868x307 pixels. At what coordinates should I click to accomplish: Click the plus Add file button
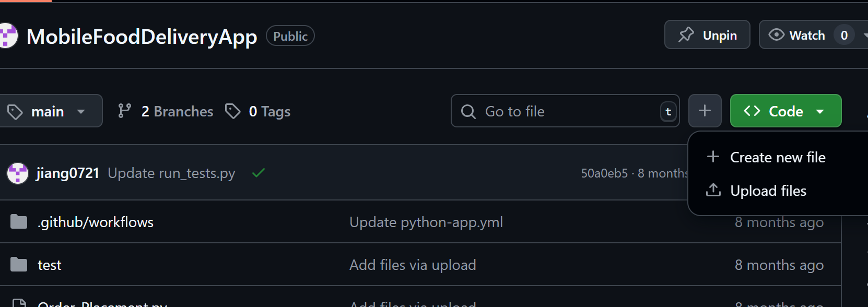pos(705,111)
